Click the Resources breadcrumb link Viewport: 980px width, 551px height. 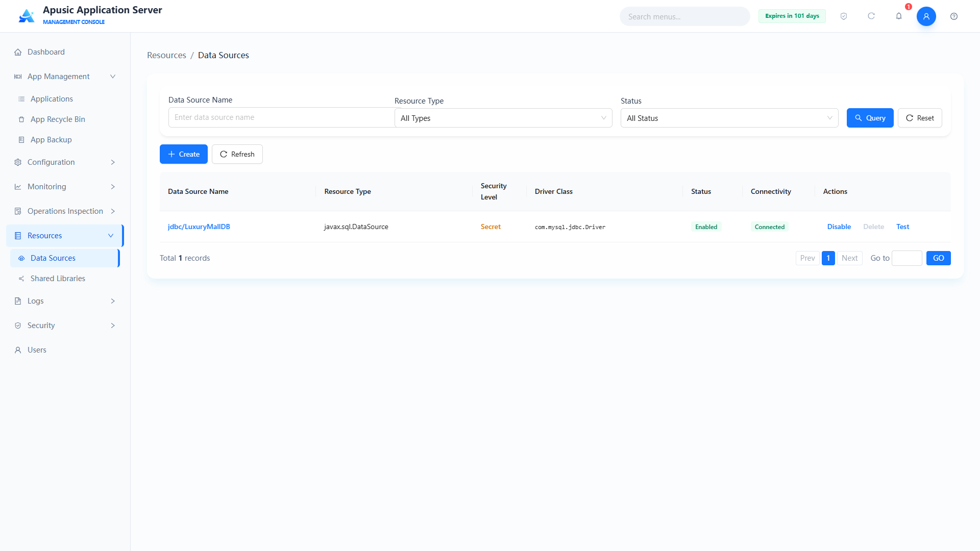click(166, 55)
